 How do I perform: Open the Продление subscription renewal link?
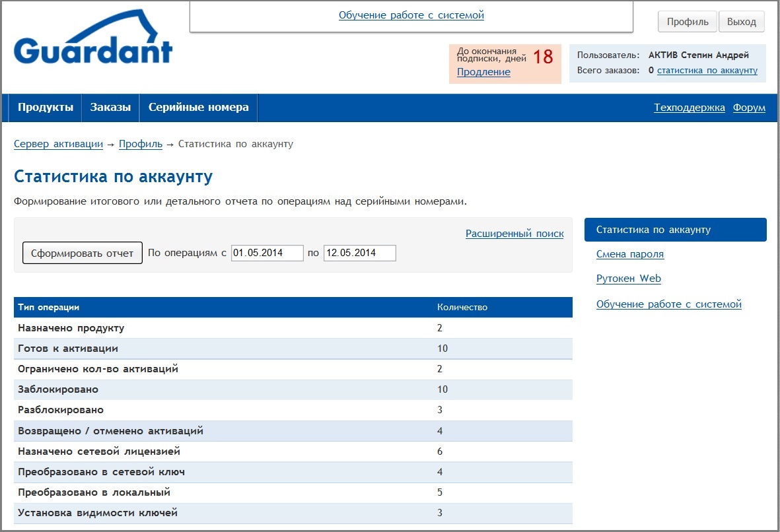pyautogui.click(x=483, y=72)
